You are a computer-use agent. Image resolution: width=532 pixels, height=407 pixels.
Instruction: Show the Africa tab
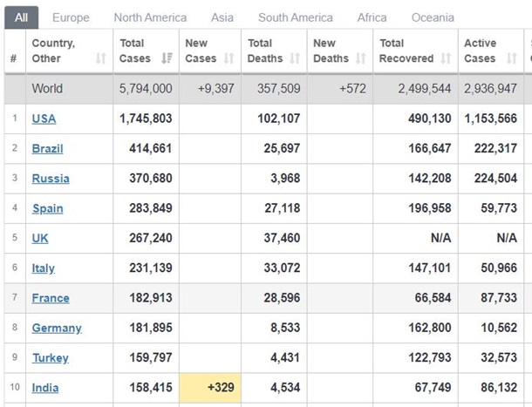point(372,17)
